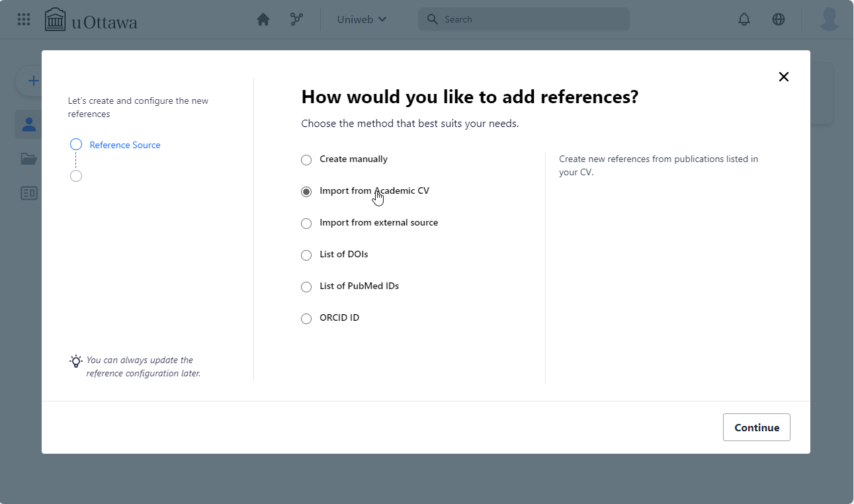The height and width of the screenshot is (504, 854).
Task: Click the second empty step circle
Action: tap(76, 176)
